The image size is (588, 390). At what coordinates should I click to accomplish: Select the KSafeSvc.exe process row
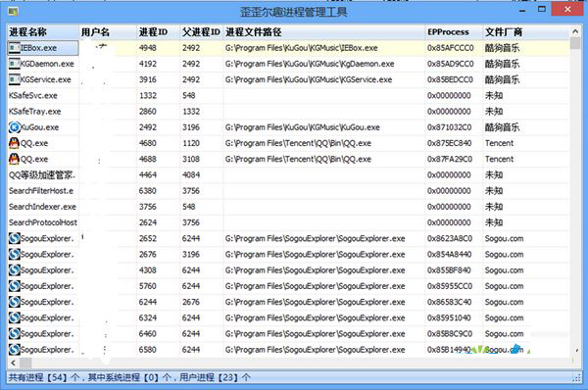288,96
